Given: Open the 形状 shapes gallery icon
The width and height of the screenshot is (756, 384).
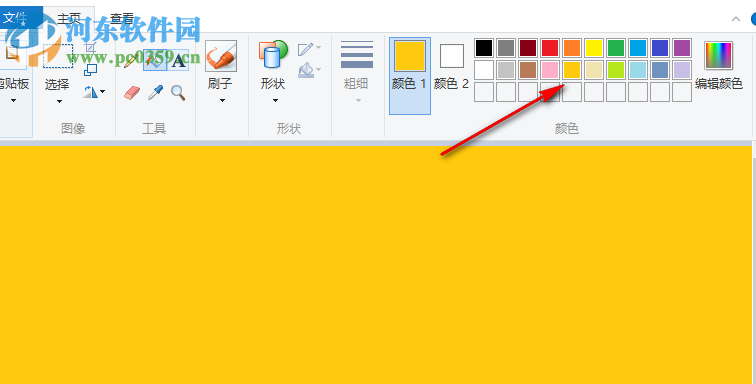Looking at the screenshot, I should pyautogui.click(x=273, y=54).
